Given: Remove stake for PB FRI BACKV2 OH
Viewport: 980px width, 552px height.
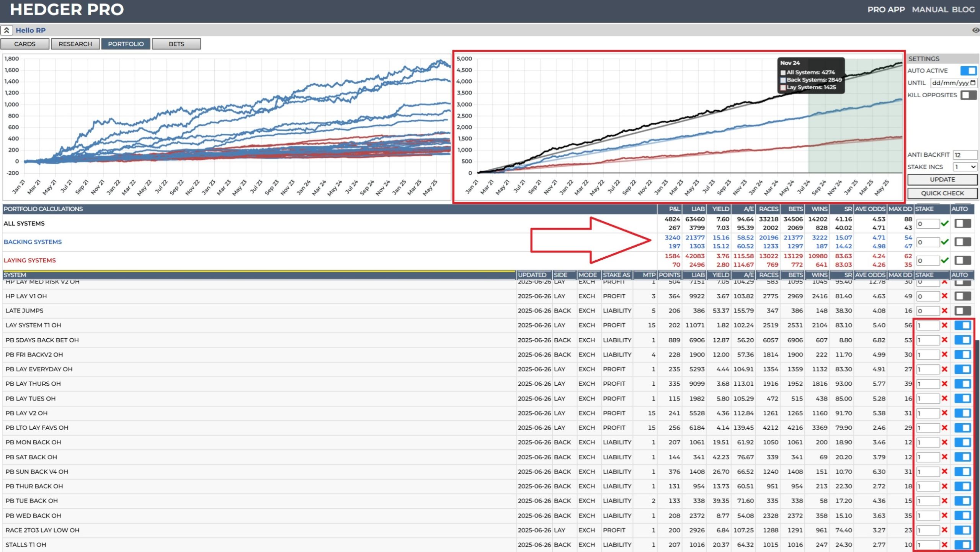Looking at the screenshot, I should tap(944, 355).
